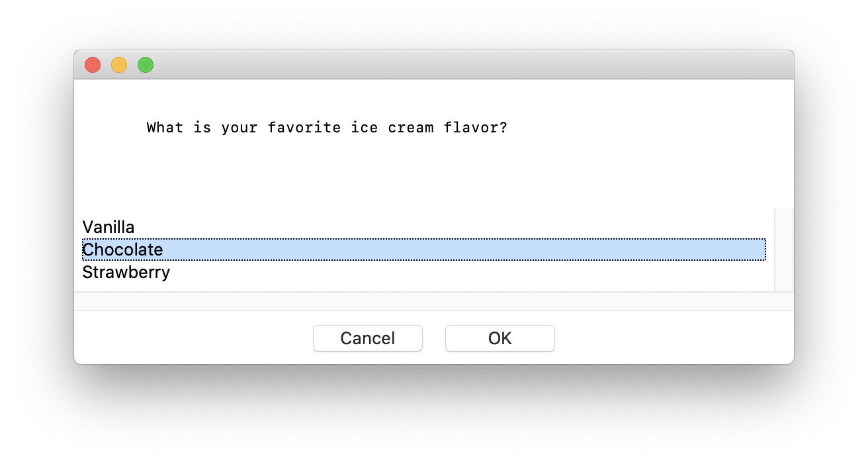The image size is (868, 462).
Task: Click the word "cream" in the question
Action: [411, 127]
